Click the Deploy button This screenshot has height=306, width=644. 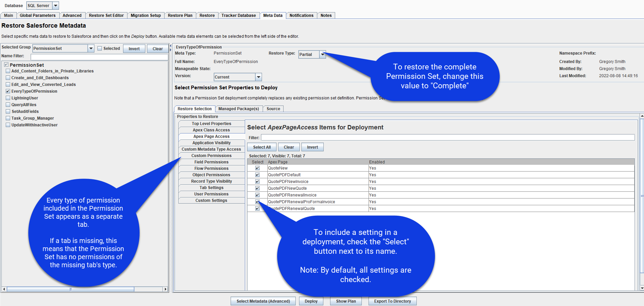(311, 301)
